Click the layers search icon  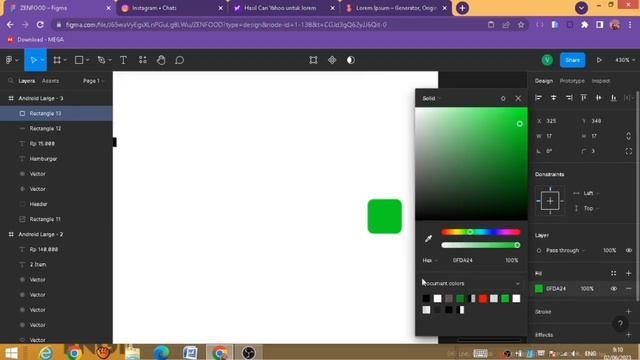11,81
